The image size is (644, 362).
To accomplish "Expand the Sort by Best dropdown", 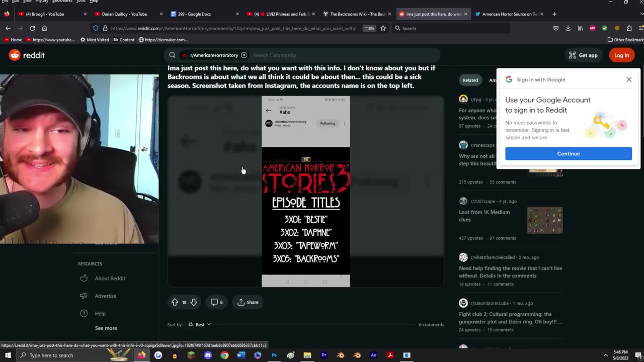I will point(200,324).
